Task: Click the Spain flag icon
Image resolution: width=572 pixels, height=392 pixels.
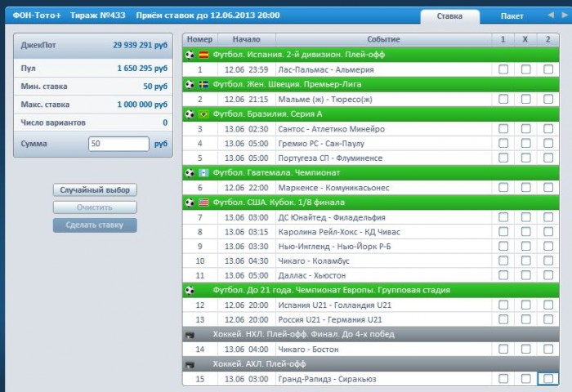Action: (203, 55)
